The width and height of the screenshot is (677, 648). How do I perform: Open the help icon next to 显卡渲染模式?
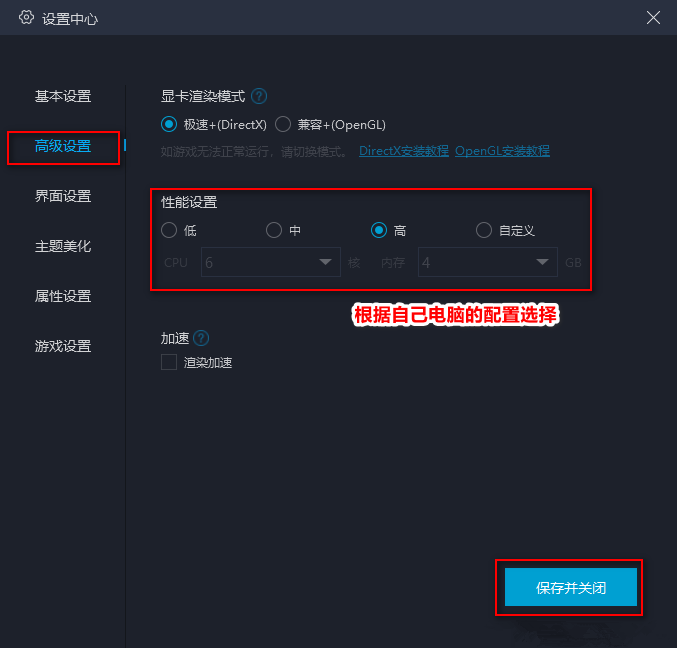click(259, 96)
